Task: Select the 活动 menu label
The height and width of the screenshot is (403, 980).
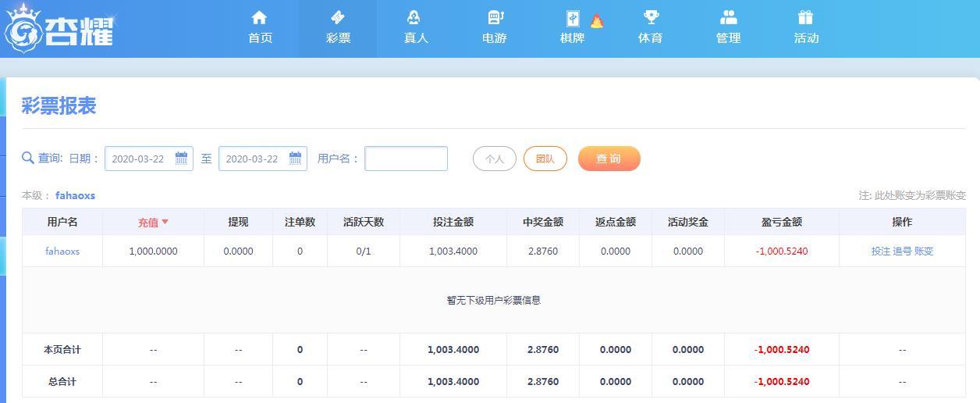Action: pyautogui.click(x=806, y=38)
